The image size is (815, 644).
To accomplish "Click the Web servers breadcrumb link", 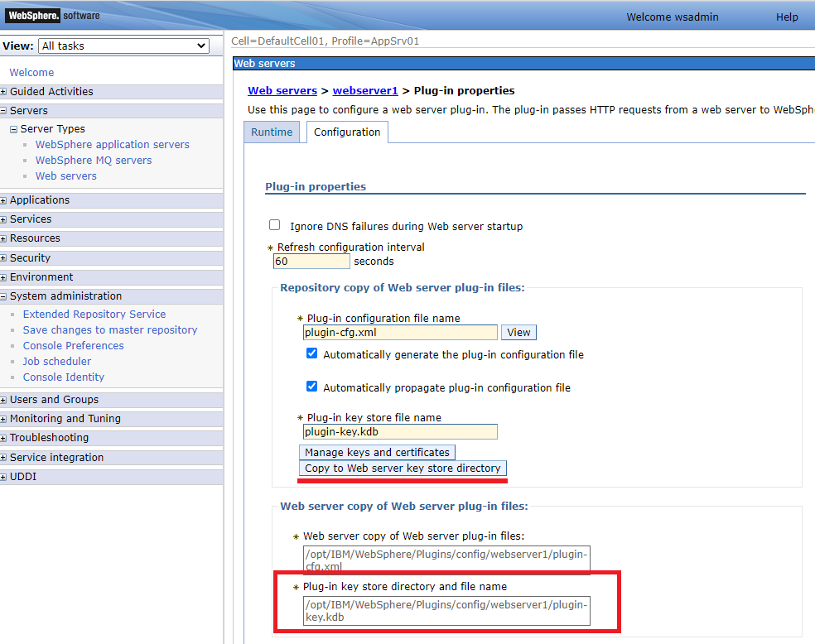I will [282, 90].
